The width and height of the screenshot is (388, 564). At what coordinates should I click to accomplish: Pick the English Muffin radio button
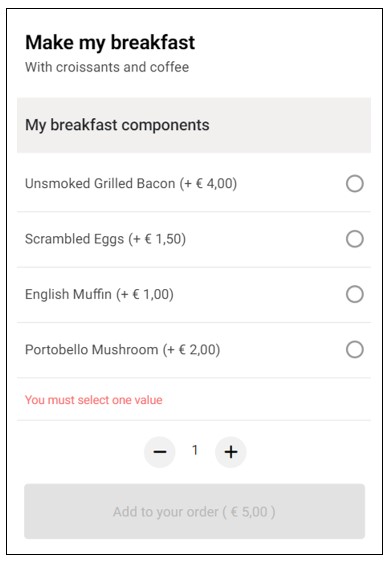coord(355,294)
